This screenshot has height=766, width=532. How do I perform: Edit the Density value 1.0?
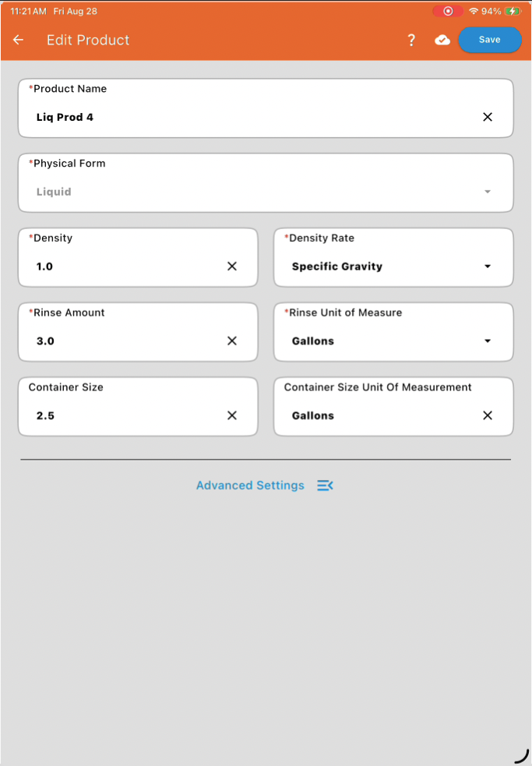pyautogui.click(x=44, y=267)
